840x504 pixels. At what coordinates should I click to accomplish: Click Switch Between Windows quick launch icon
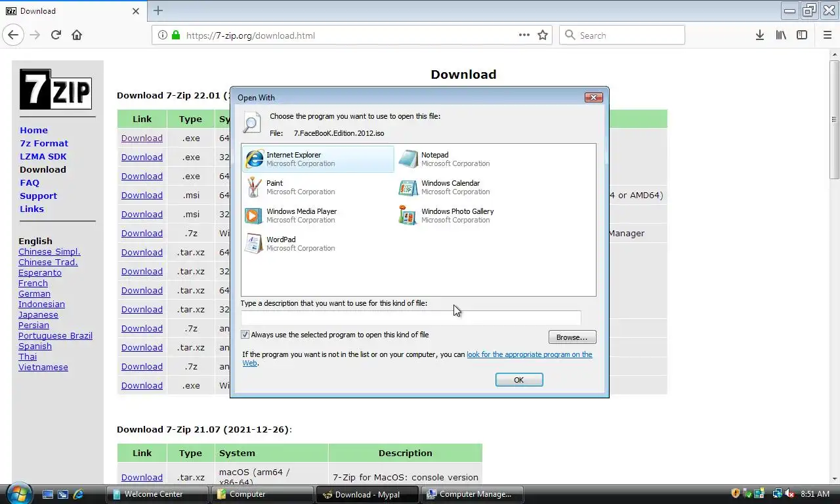[63, 494]
